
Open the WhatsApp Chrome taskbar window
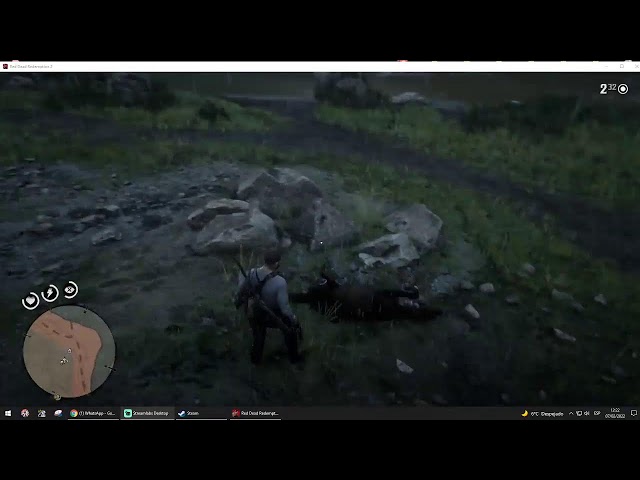[x=93, y=413]
